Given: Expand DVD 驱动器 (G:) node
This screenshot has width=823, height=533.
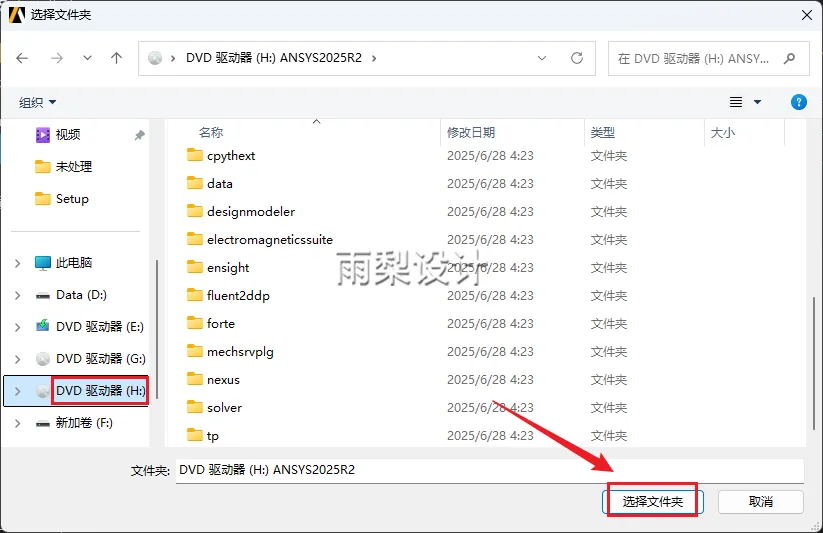Looking at the screenshot, I should click(17, 359).
